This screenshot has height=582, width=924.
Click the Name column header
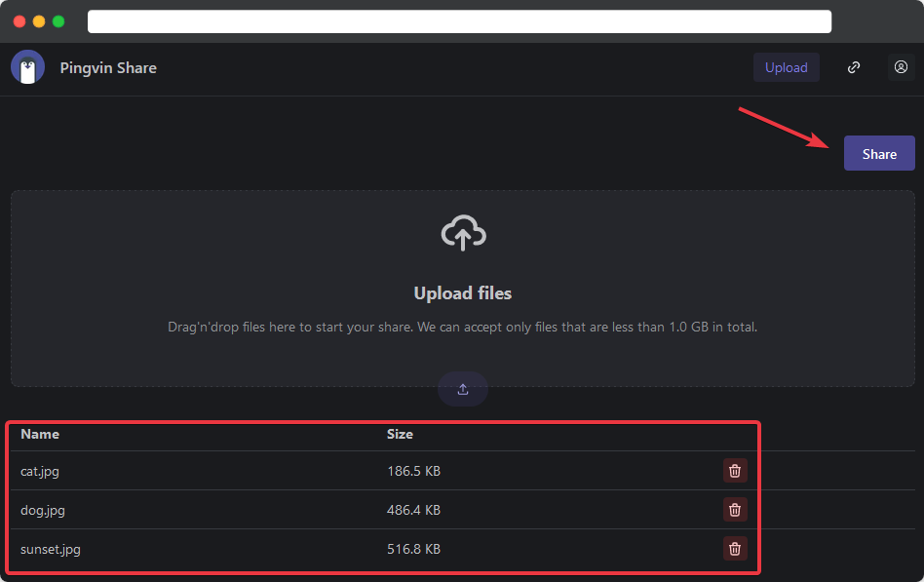(40, 434)
